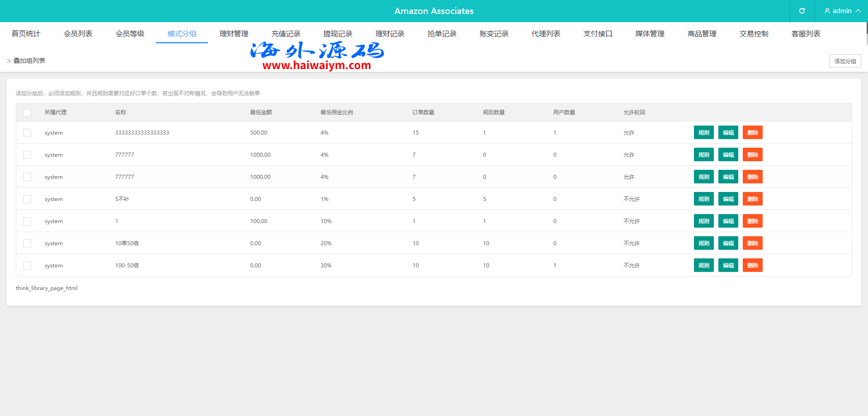Switch to the 会员列表 tab
The image size is (868, 416).
78,34
